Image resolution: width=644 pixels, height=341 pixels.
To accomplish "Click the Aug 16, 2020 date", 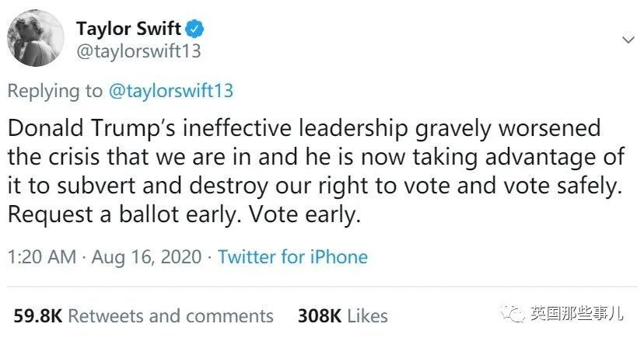I will pyautogui.click(x=146, y=257).
